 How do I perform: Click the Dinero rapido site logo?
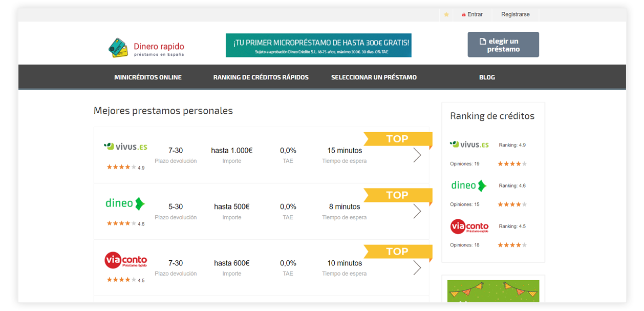146,48
